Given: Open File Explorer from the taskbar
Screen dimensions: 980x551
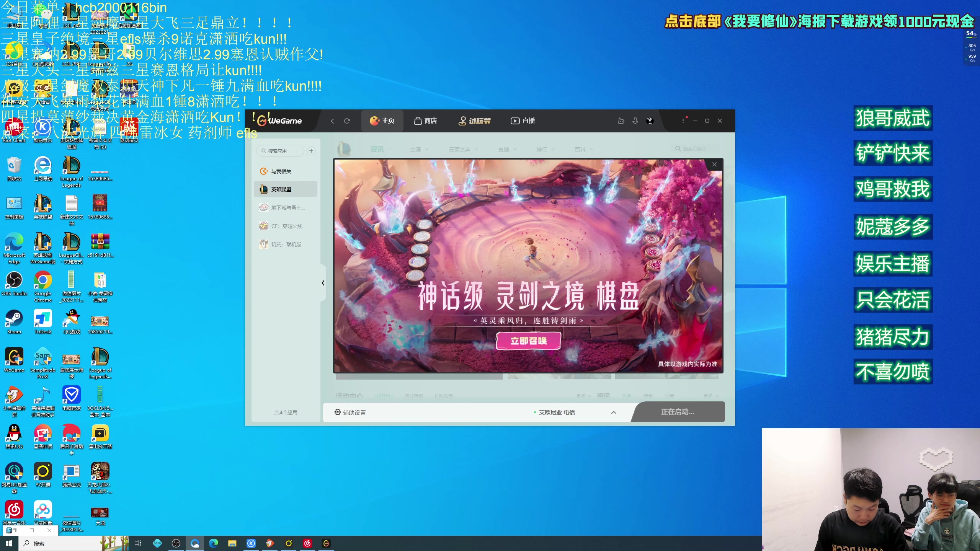Looking at the screenshot, I should 232,543.
